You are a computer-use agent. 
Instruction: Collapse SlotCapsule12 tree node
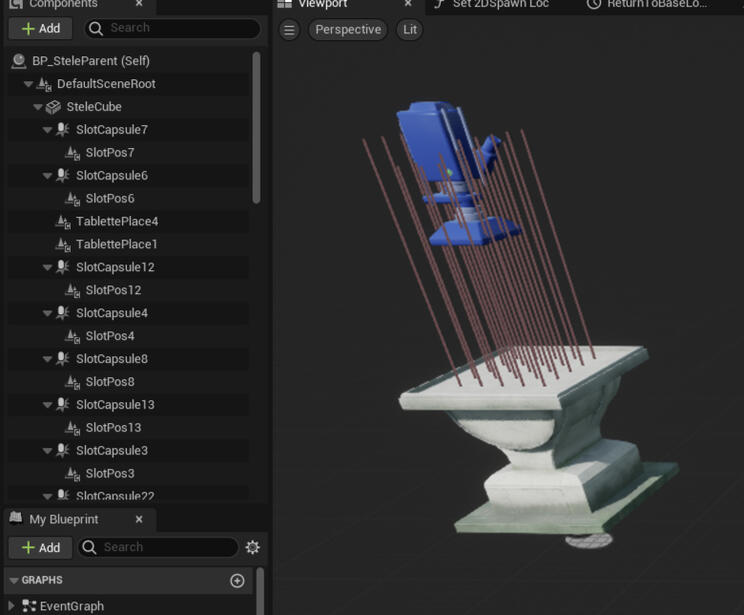47,268
